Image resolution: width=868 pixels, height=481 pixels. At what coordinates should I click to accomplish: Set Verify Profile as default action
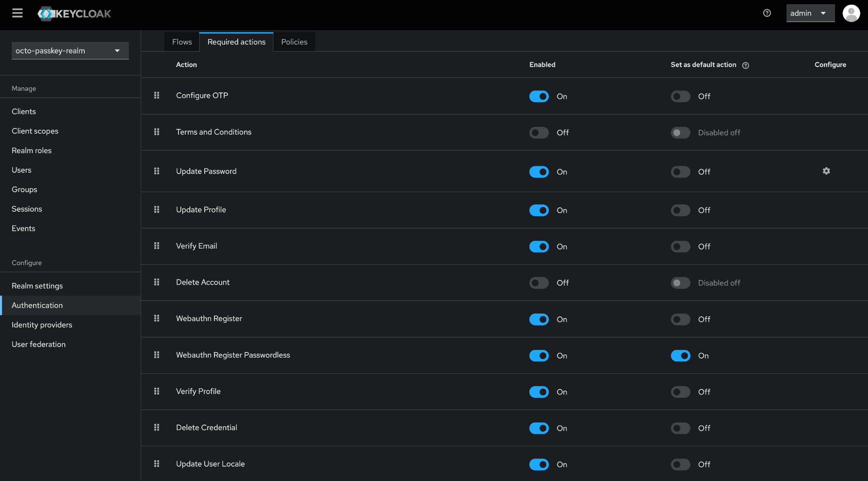680,392
